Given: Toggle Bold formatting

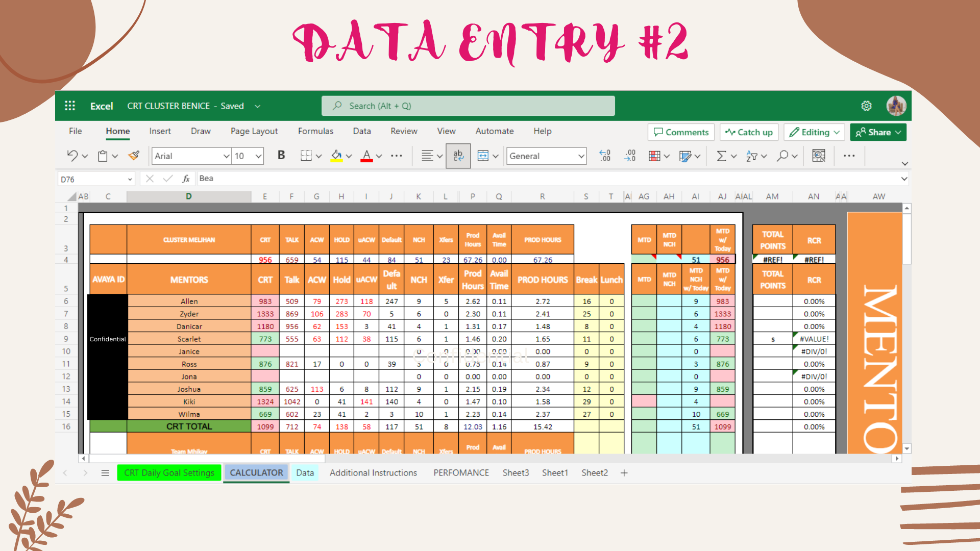Looking at the screenshot, I should pos(281,155).
